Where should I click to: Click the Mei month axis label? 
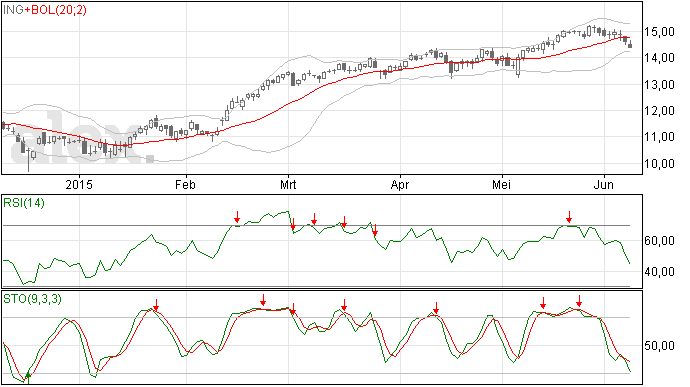[x=501, y=184]
